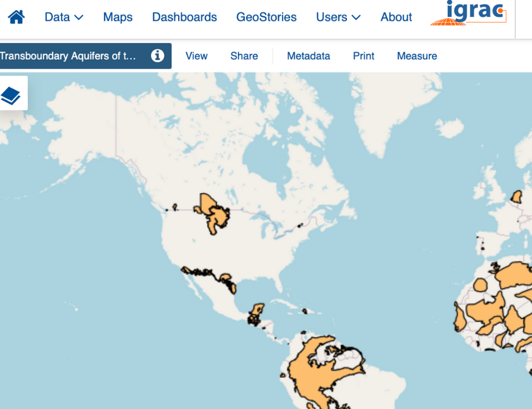Open Metadata for this map
This screenshot has width=532, height=409.
tap(309, 56)
